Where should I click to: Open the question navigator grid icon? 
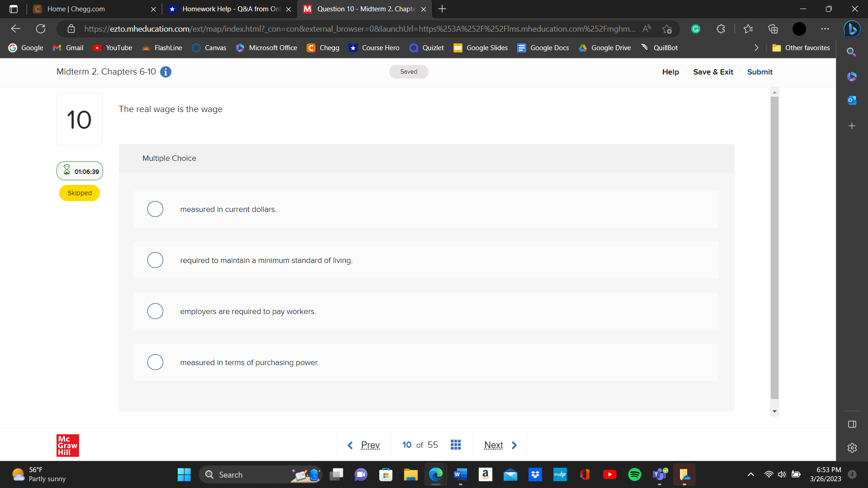click(x=456, y=445)
